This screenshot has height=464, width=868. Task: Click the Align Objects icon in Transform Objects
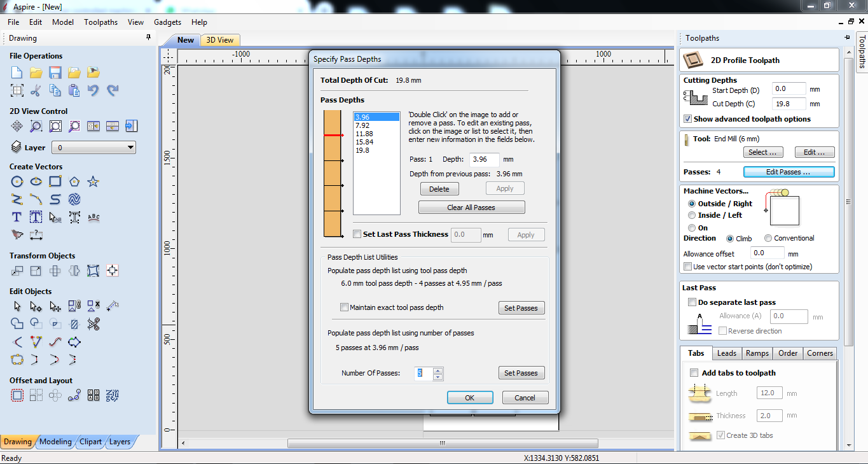pyautogui.click(x=113, y=271)
